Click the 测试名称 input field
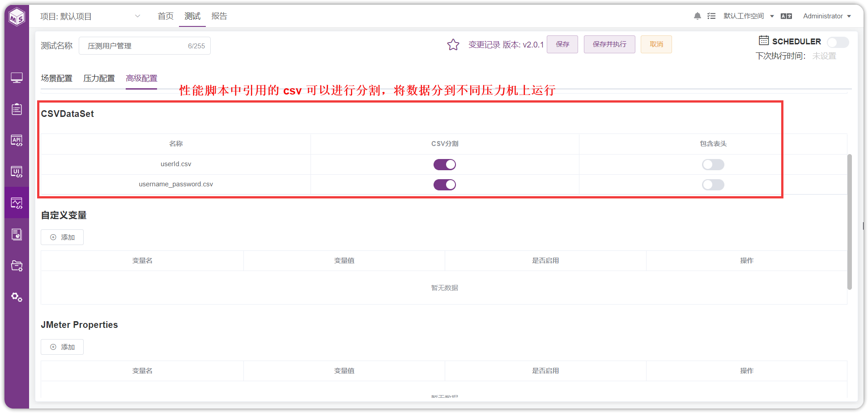This screenshot has width=868, height=413. click(x=145, y=46)
